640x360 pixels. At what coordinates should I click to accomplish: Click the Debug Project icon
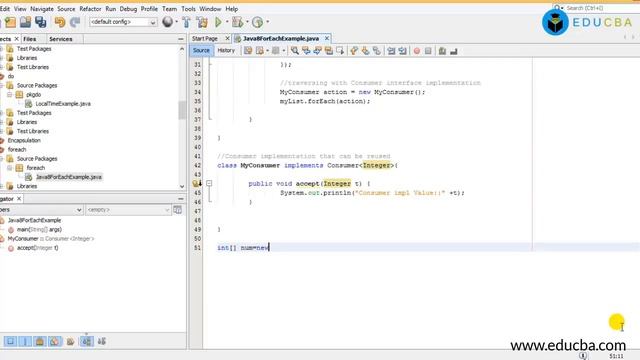(238, 22)
